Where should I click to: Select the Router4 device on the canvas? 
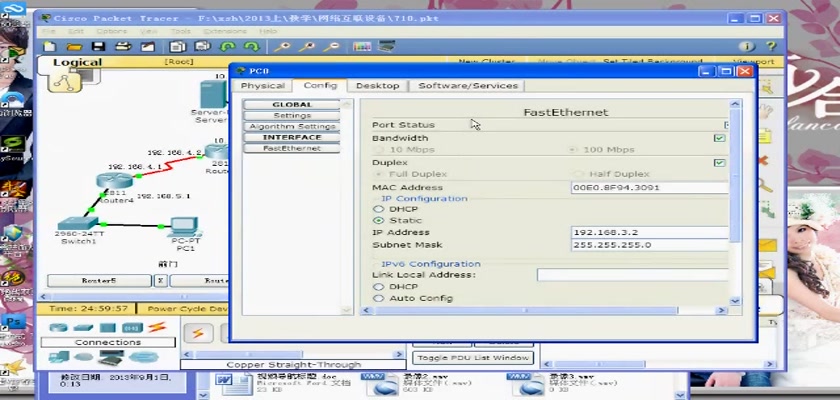114,181
